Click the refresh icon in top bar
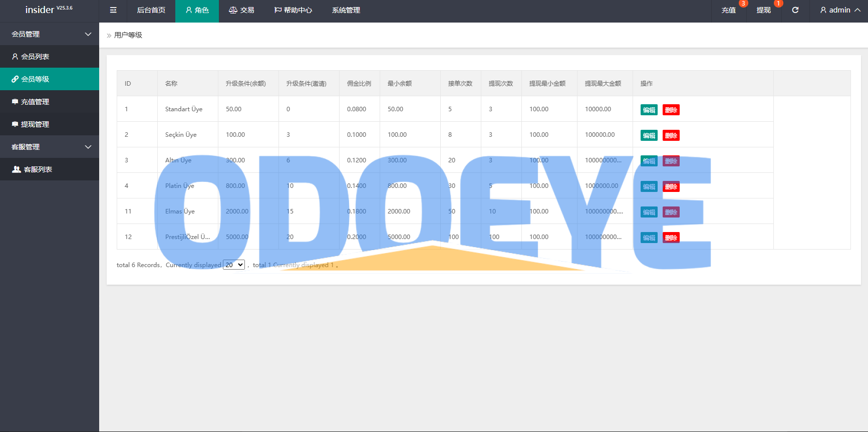 pyautogui.click(x=795, y=10)
